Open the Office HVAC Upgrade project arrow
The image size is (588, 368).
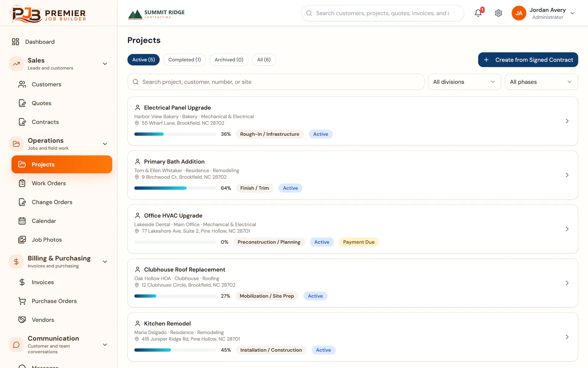(x=567, y=229)
